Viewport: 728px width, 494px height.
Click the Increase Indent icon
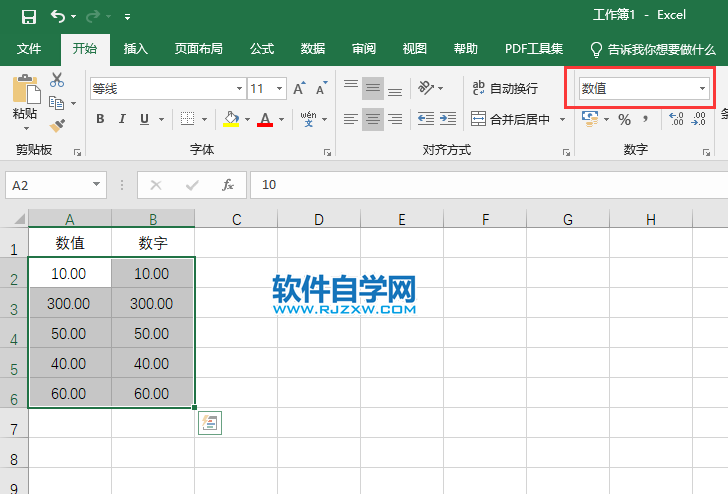click(448, 119)
